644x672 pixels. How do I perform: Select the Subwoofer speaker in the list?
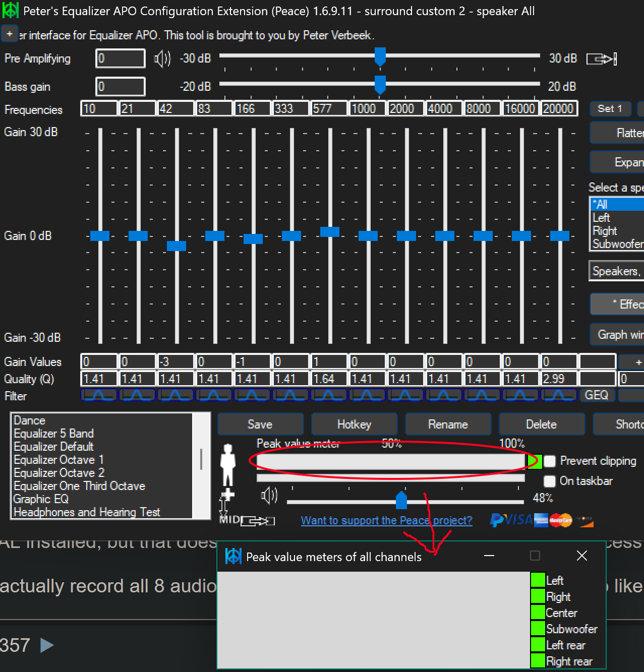[x=617, y=244]
